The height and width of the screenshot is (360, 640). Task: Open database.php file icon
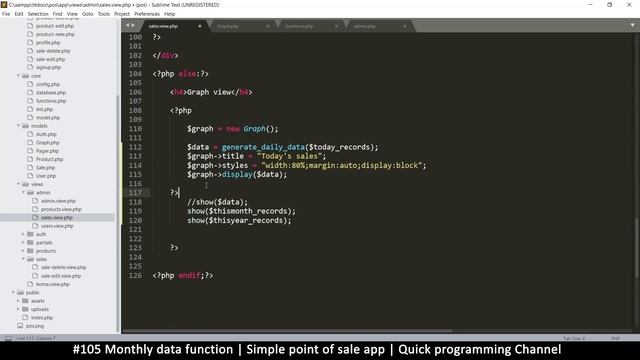click(x=30, y=93)
